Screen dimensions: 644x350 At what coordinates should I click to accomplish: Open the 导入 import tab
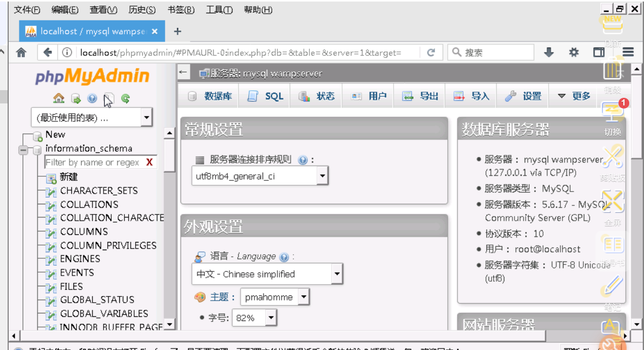[472, 96]
